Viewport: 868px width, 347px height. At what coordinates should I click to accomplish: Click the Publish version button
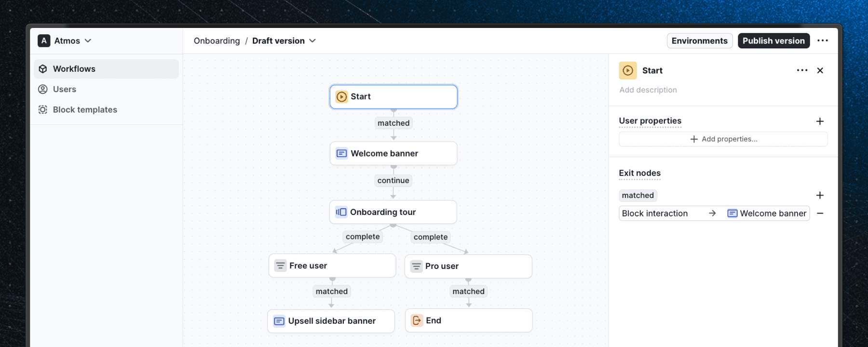773,41
